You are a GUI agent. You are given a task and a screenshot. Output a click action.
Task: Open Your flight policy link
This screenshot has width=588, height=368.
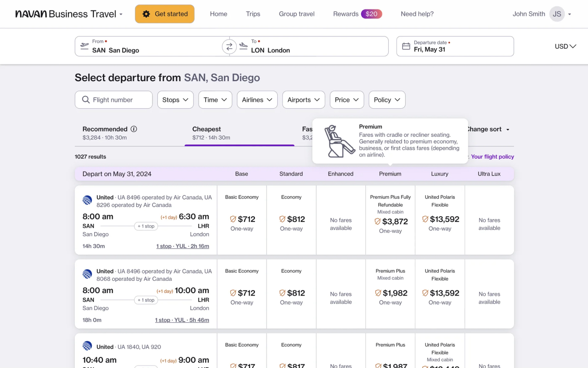492,157
